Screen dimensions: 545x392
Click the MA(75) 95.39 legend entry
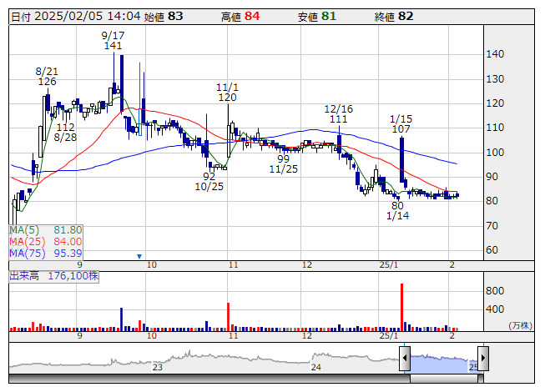(46, 254)
